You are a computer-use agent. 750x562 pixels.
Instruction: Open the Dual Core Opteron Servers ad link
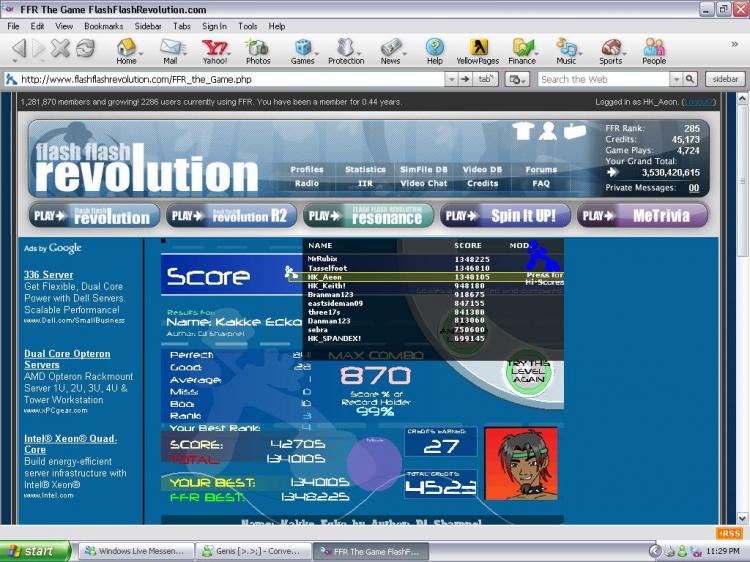[67, 359]
